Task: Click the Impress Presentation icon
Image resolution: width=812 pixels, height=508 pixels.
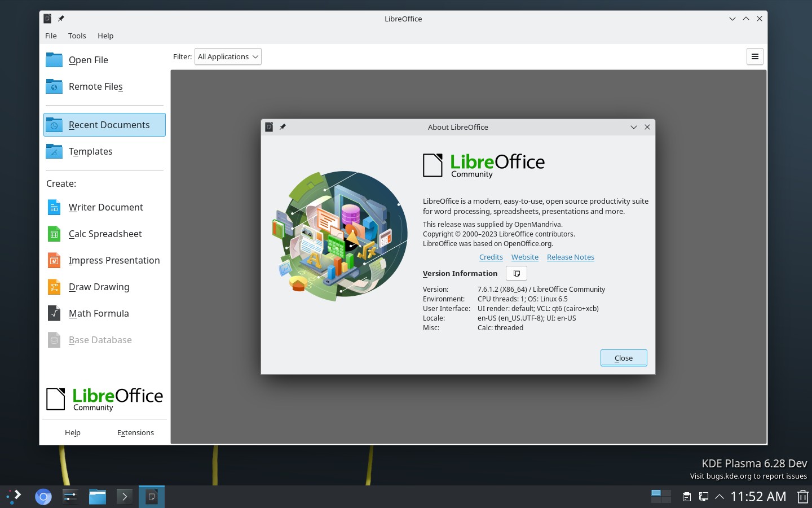Action: 54,260
